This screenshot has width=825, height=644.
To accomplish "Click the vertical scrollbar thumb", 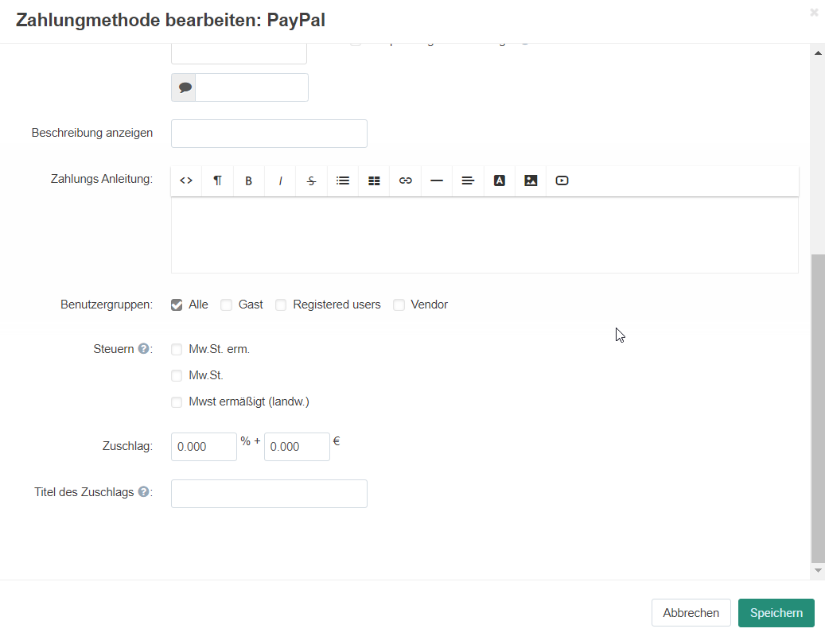I will coord(818,409).
